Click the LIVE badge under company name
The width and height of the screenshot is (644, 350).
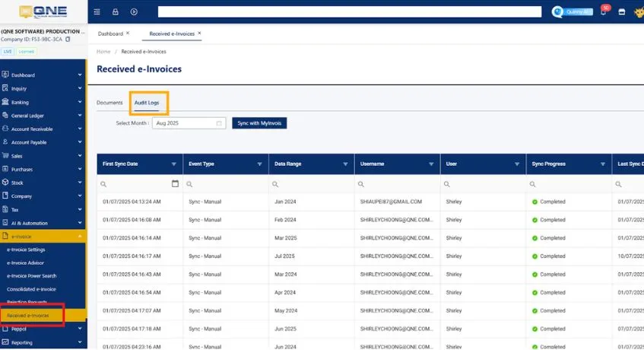[8, 52]
